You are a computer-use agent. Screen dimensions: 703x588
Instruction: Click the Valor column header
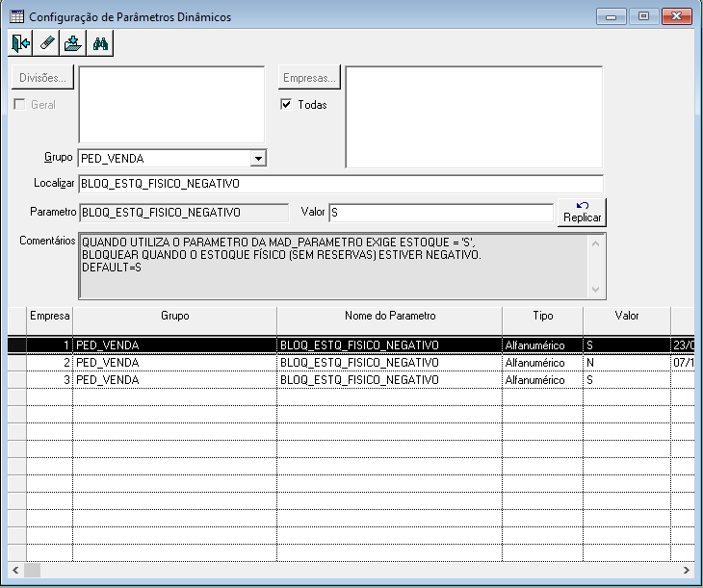coord(627,320)
